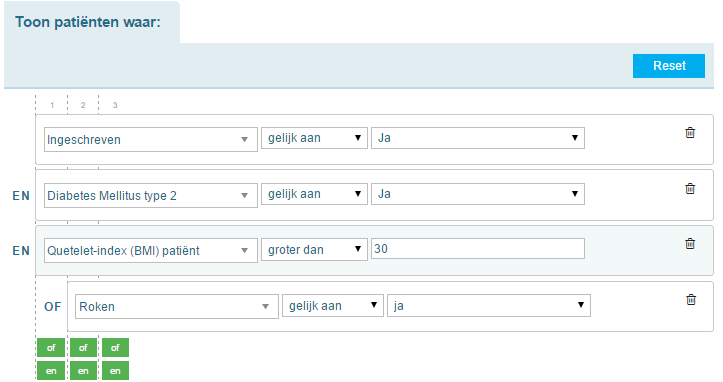This screenshot has width=723, height=382.
Task: Remove the Roken filter row
Action: click(691, 299)
